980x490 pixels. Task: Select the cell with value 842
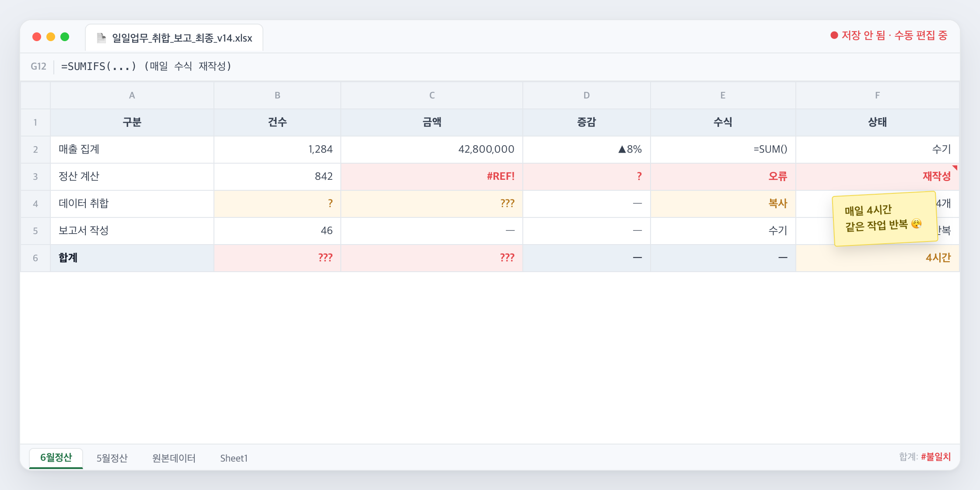(277, 177)
